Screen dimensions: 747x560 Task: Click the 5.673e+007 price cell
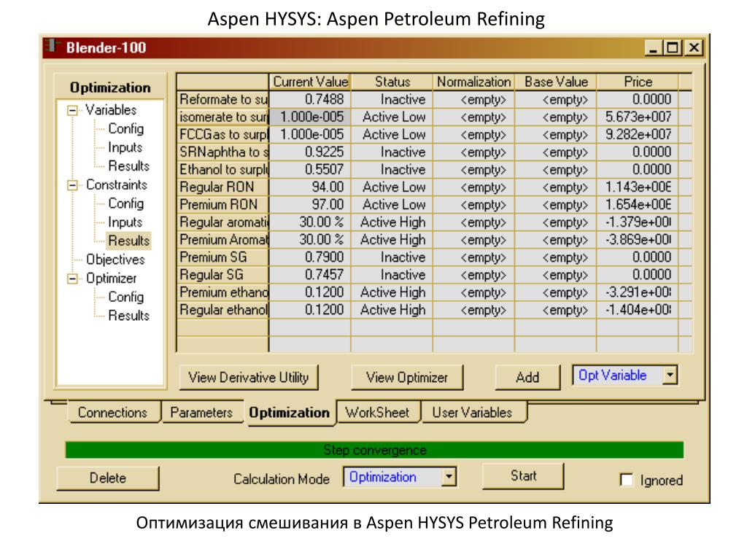coord(638,117)
